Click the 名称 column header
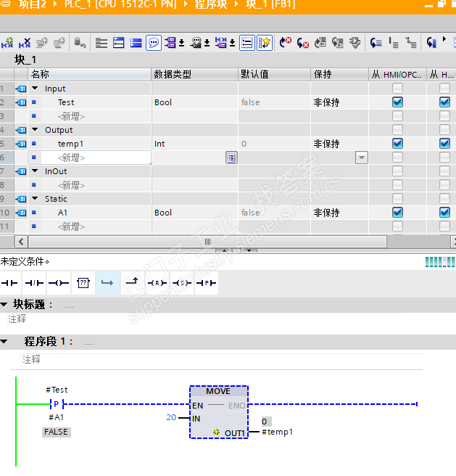The height and width of the screenshot is (476, 456). pos(90,74)
